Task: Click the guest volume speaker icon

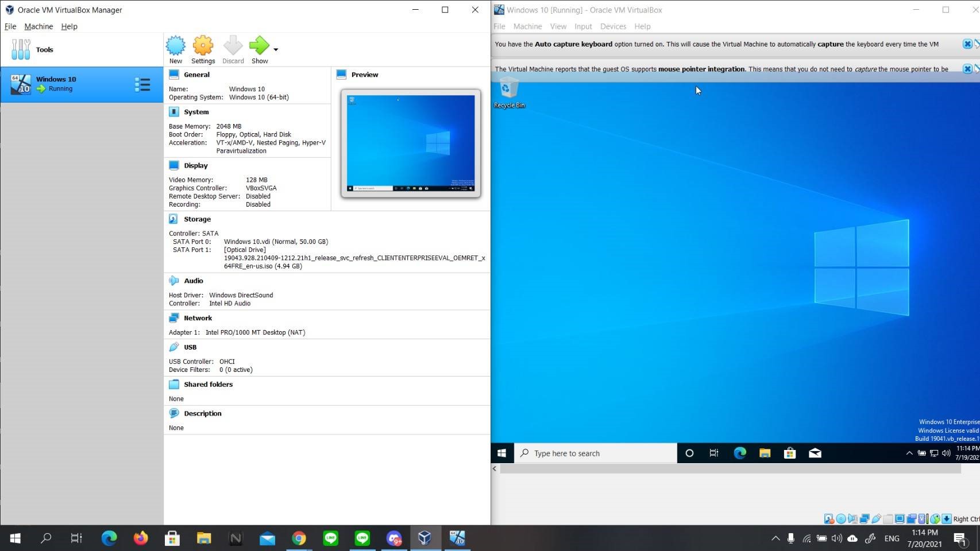Action: pos(946,453)
